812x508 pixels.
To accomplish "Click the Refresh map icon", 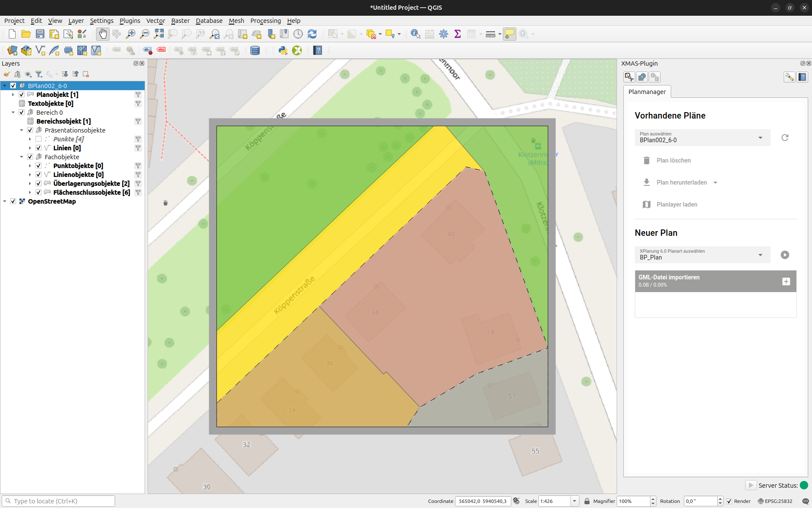I will point(312,34).
